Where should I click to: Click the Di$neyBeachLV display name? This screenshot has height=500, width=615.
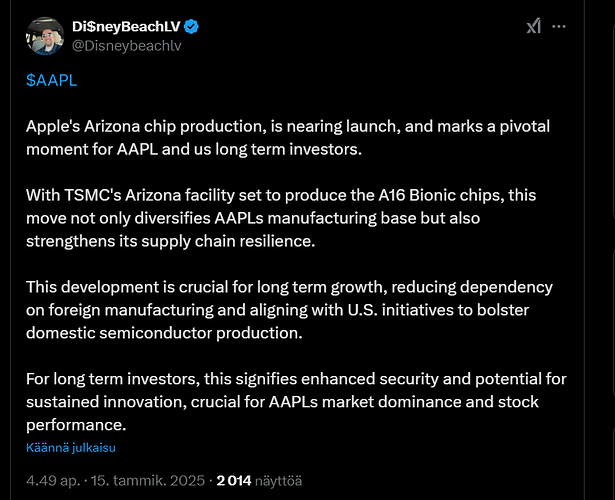(x=126, y=27)
